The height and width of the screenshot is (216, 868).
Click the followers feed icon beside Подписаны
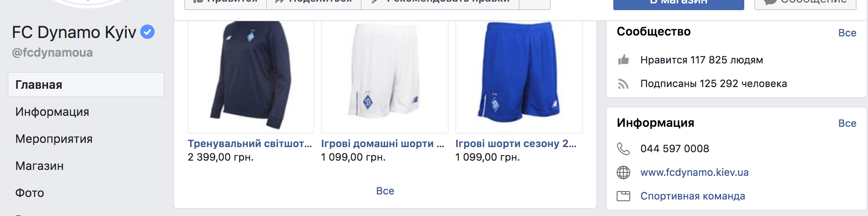pyautogui.click(x=623, y=84)
